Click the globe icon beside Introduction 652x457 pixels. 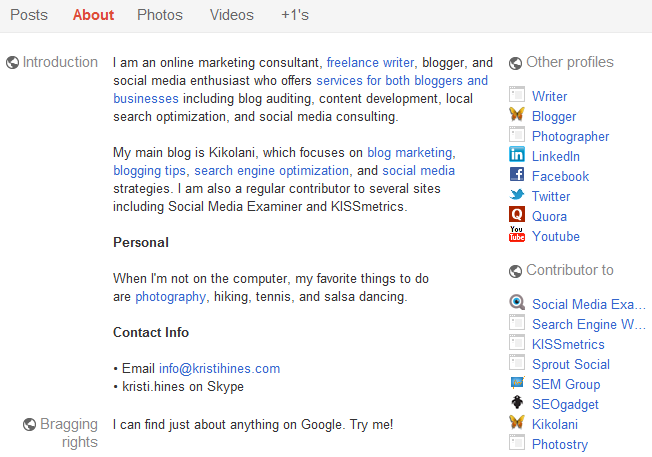coord(12,63)
